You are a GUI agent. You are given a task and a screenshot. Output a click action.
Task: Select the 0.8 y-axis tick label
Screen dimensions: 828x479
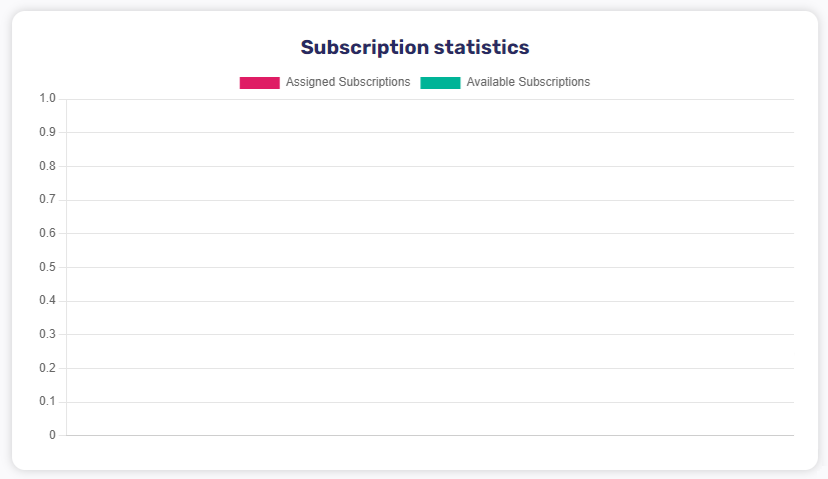click(x=47, y=166)
